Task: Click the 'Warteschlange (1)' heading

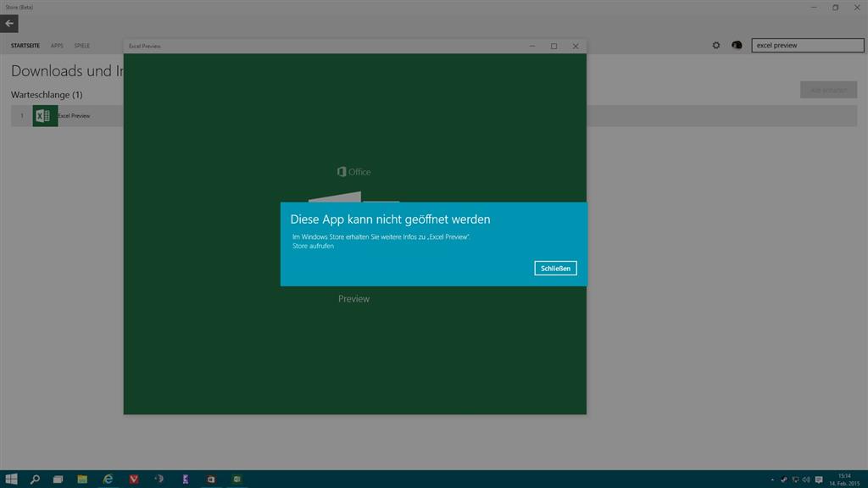Action: point(47,95)
